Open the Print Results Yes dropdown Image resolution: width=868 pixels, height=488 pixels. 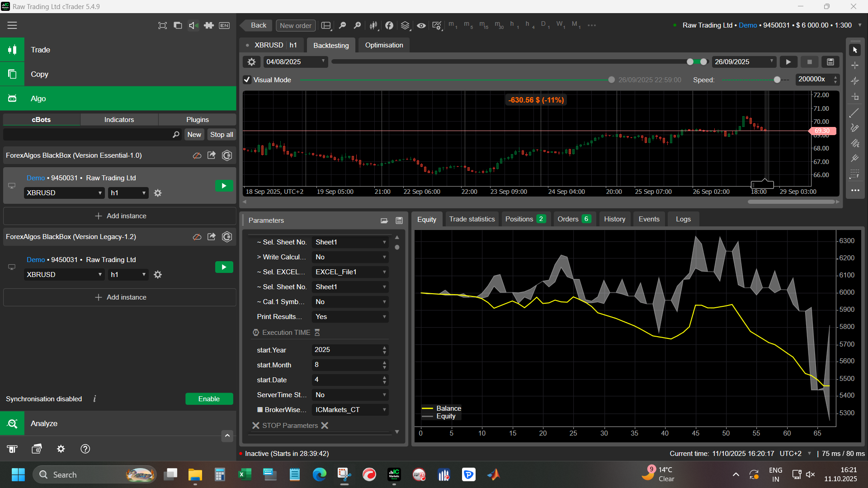click(x=350, y=317)
